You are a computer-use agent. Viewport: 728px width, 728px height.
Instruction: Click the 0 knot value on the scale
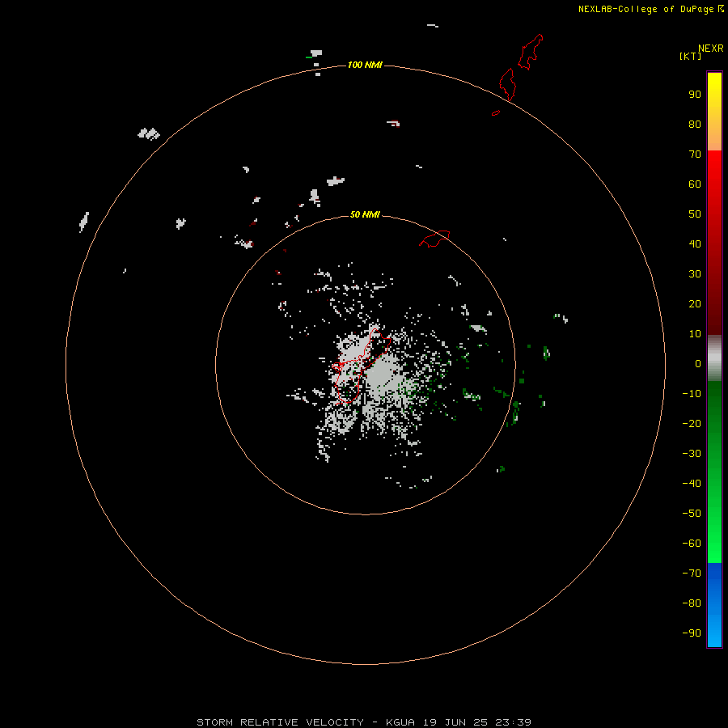(698, 364)
